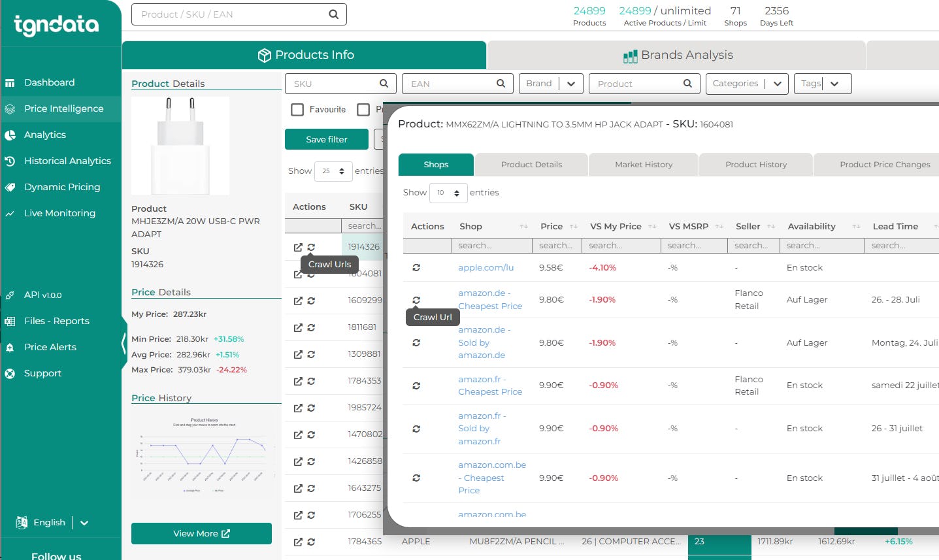Viewport: 939px width, 560px height.
Task: Open external link icon for SKU 1706255
Action: point(298,515)
